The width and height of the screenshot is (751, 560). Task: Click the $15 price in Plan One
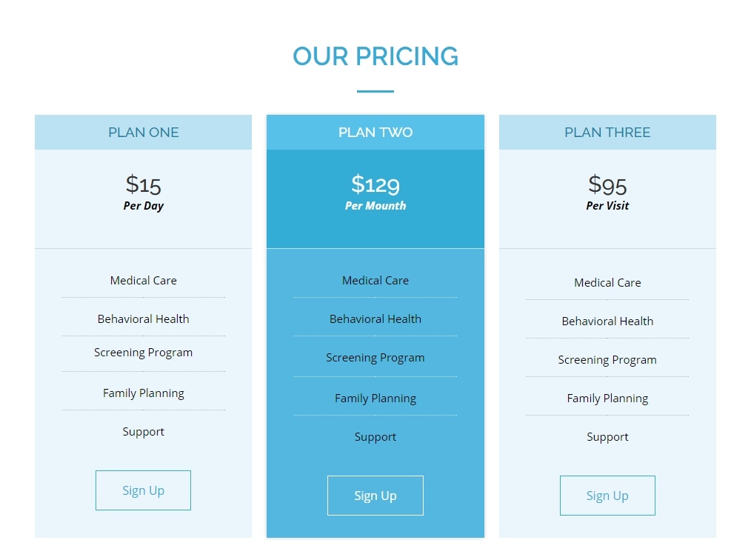click(143, 184)
